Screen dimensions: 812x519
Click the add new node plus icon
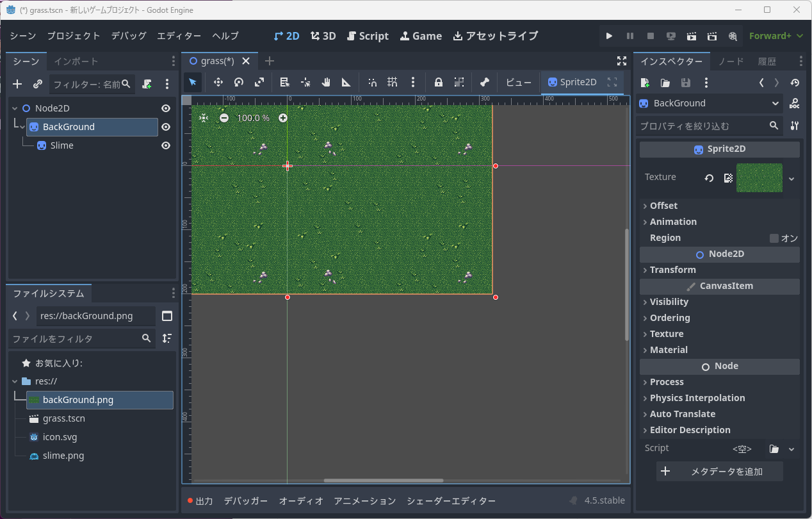pyautogui.click(x=17, y=84)
